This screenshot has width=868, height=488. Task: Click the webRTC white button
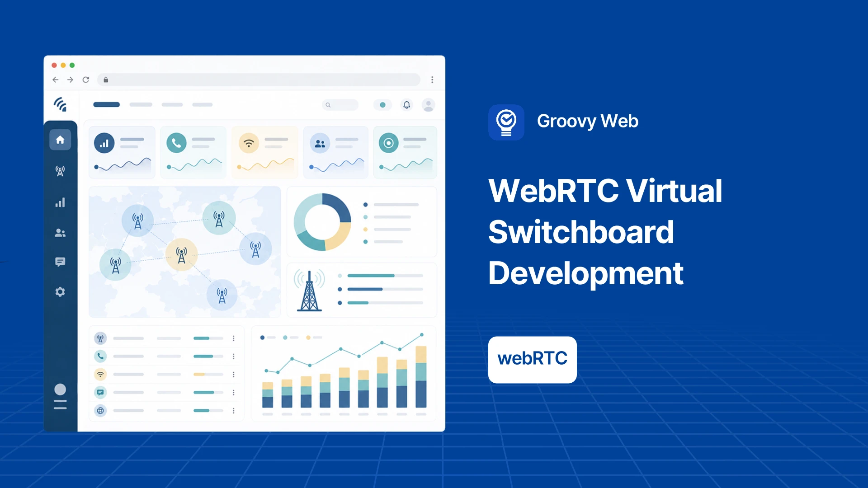pos(533,360)
